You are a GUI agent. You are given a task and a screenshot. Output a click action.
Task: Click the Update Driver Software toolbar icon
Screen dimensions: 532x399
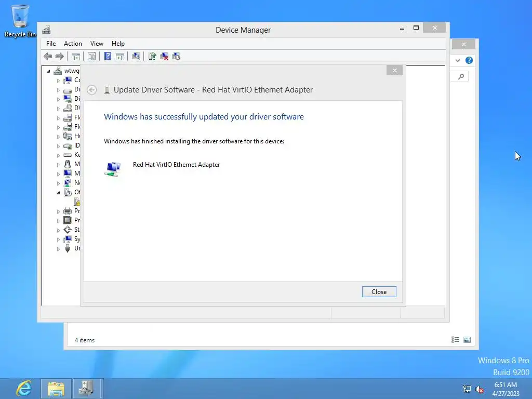(152, 56)
